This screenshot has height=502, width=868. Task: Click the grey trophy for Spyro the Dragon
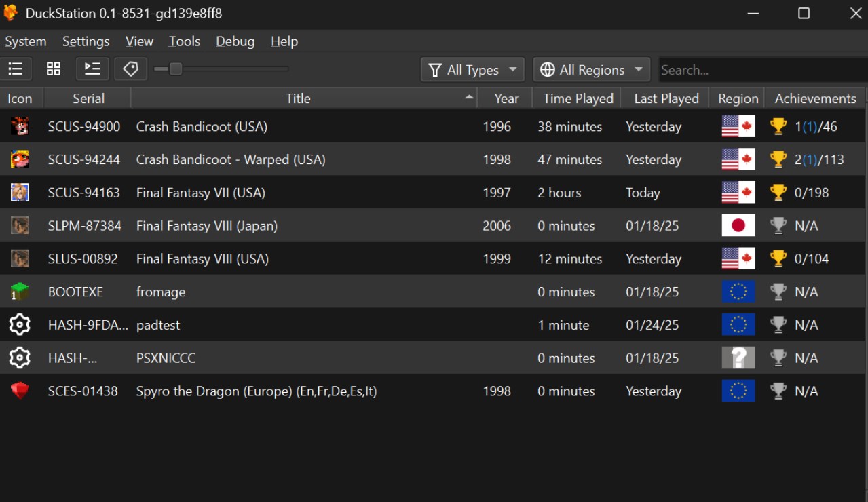pyautogui.click(x=778, y=391)
